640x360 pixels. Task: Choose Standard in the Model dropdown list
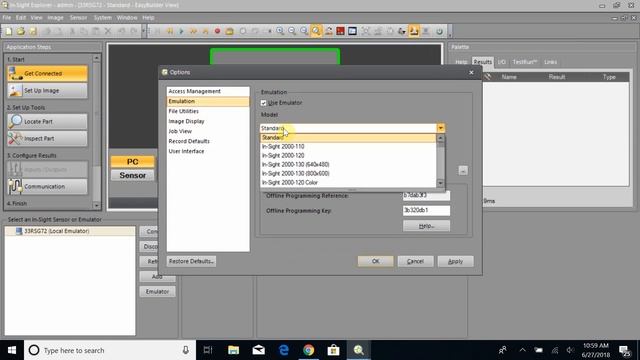348,138
